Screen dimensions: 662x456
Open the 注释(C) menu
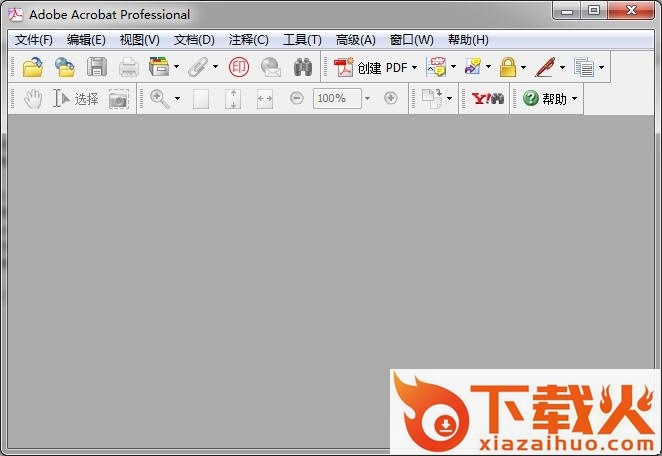248,40
